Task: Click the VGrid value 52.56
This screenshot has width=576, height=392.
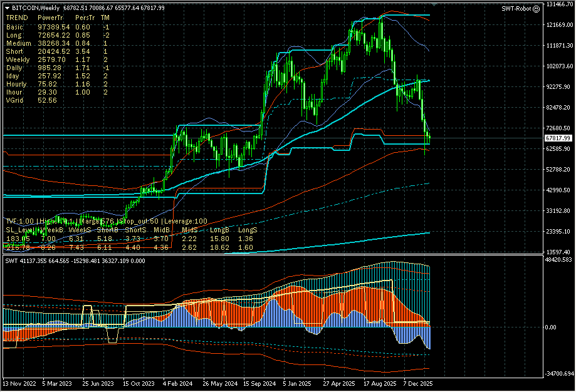Action: pos(48,100)
